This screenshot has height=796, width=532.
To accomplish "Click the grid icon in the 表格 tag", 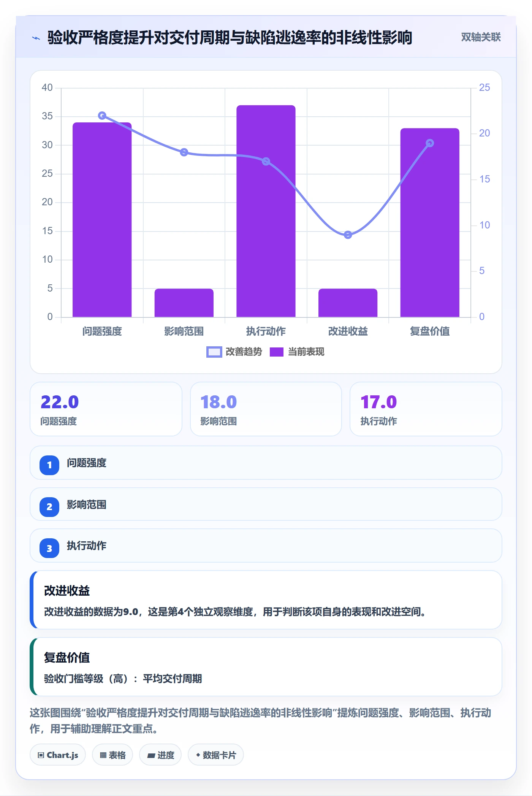I will (x=103, y=755).
